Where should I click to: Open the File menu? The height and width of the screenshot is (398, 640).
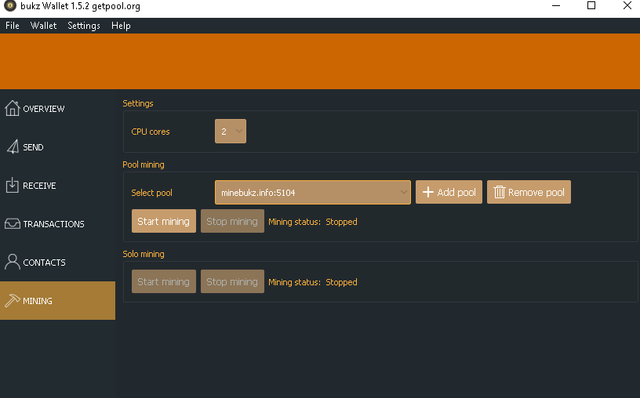pyautogui.click(x=12, y=25)
